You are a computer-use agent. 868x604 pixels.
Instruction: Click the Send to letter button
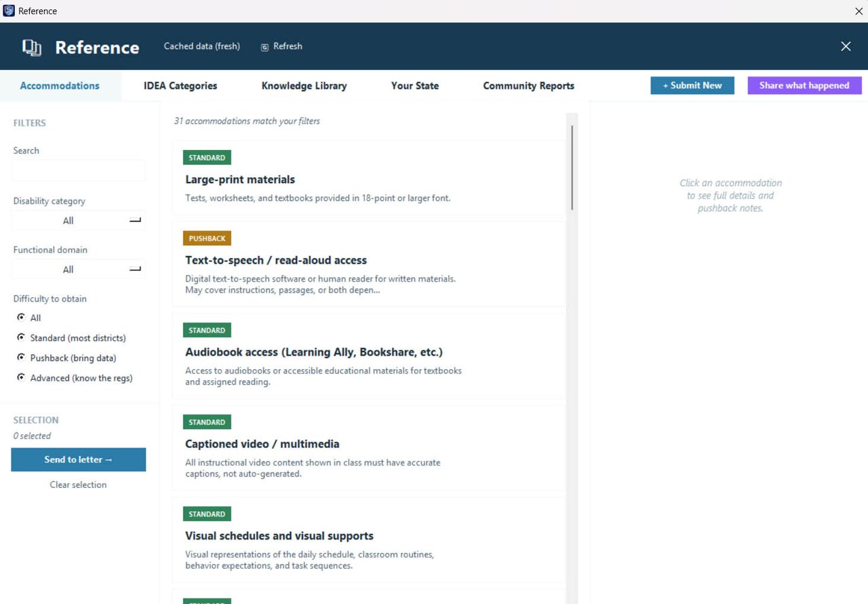tap(79, 459)
